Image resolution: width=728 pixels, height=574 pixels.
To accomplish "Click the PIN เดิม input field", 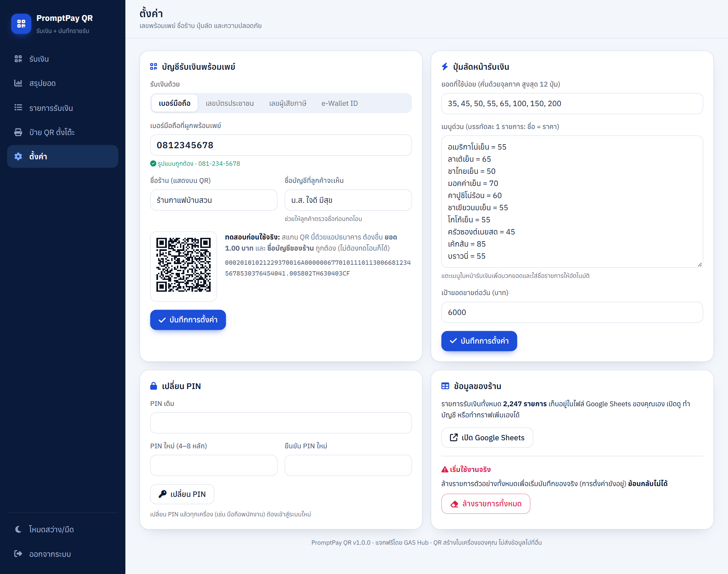I will [x=281, y=423].
